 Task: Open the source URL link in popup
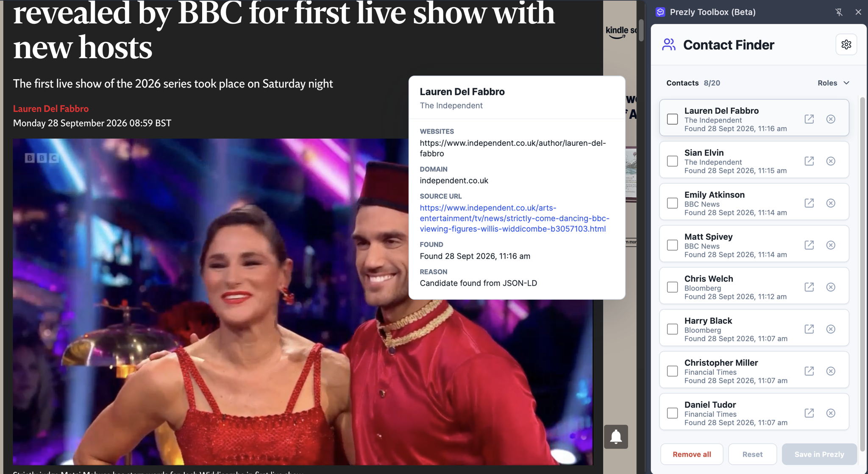tap(515, 218)
